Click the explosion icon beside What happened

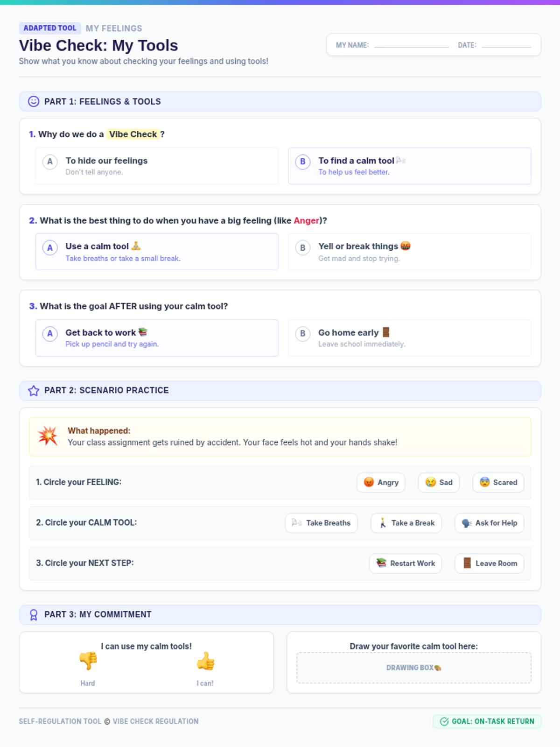tap(48, 436)
